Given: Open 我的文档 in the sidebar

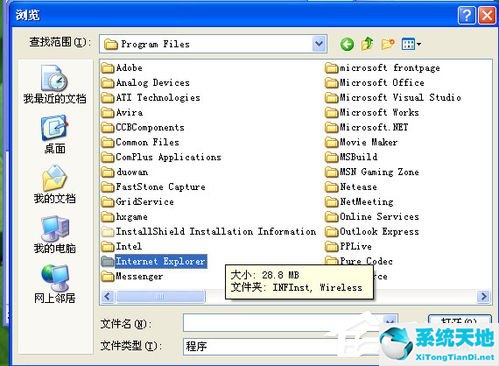Looking at the screenshot, I should click(55, 184).
